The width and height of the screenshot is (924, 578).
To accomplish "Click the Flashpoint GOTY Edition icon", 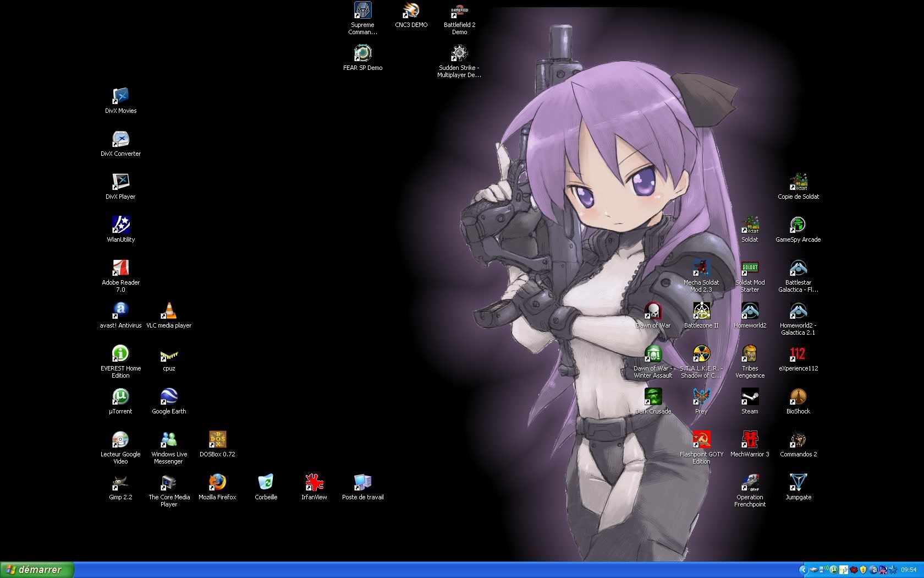I will 701,439.
